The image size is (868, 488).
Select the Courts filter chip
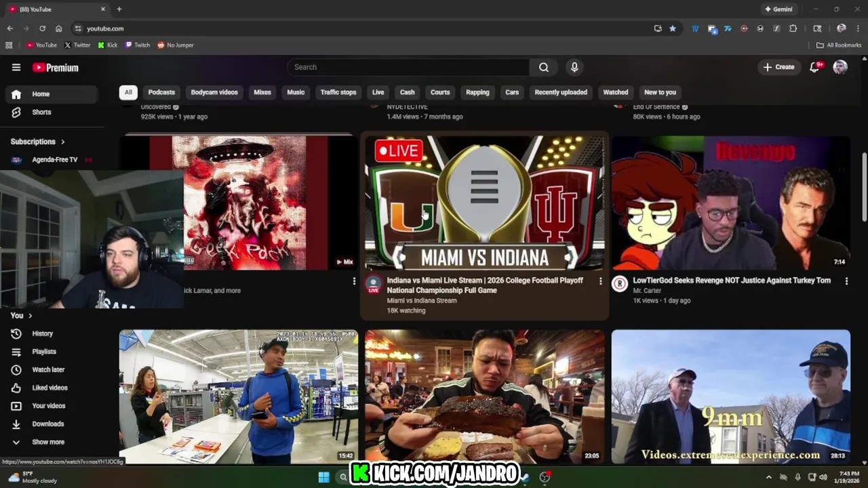[440, 92]
